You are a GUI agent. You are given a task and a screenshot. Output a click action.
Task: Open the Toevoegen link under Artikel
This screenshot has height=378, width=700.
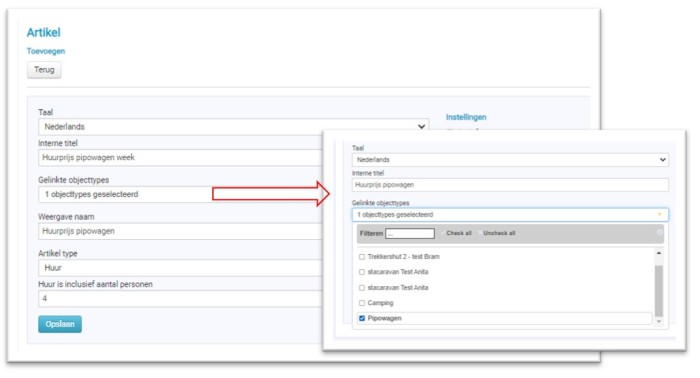coord(46,51)
